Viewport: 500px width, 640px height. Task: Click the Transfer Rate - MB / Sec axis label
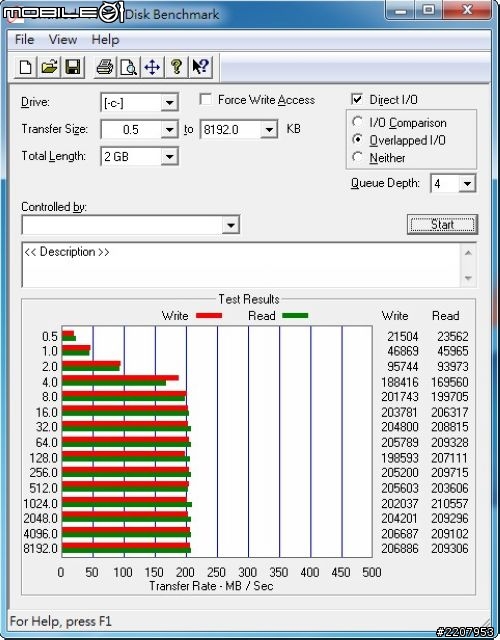click(x=211, y=586)
